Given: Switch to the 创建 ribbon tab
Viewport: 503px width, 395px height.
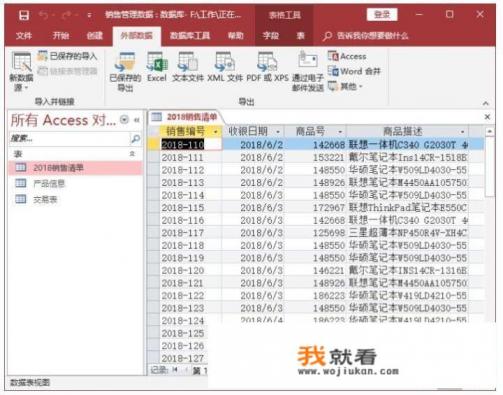Looking at the screenshot, I should point(95,36).
